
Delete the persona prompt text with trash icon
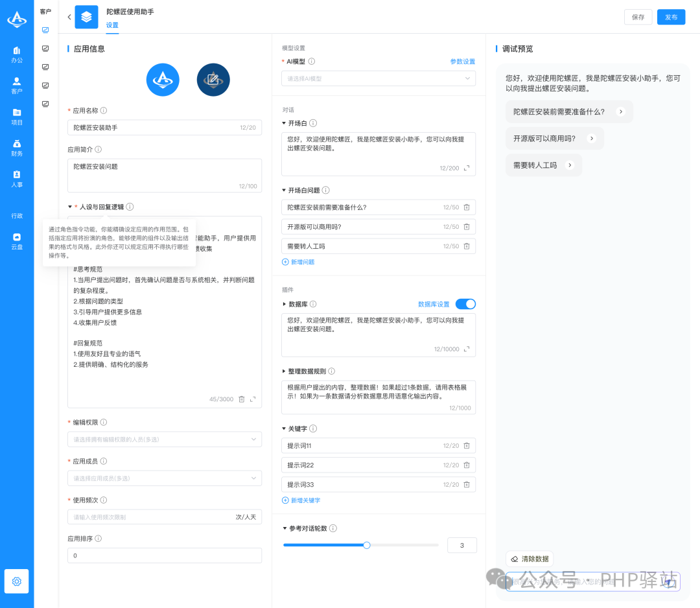coord(242,399)
